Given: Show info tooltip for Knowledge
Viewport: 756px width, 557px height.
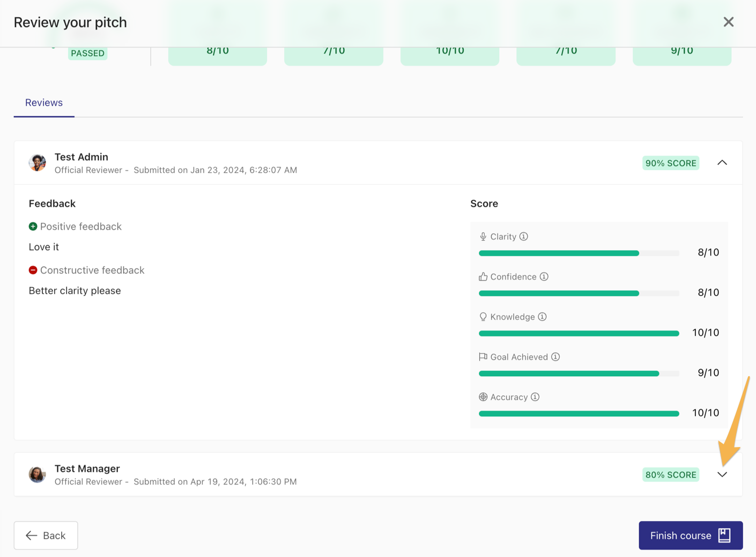Looking at the screenshot, I should tap(543, 317).
